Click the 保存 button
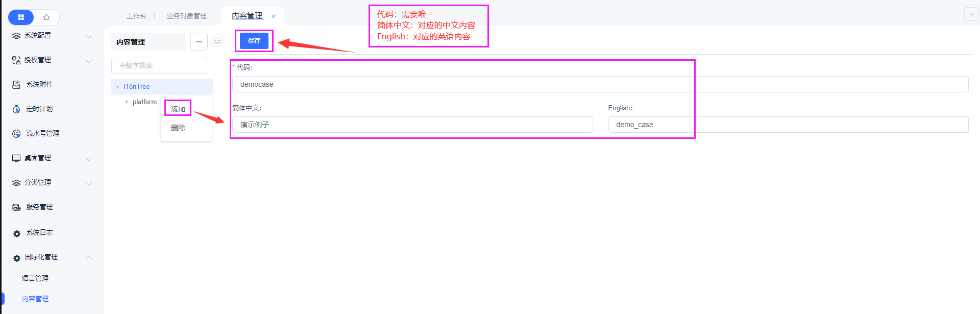Image resolution: width=980 pixels, height=314 pixels. [254, 41]
